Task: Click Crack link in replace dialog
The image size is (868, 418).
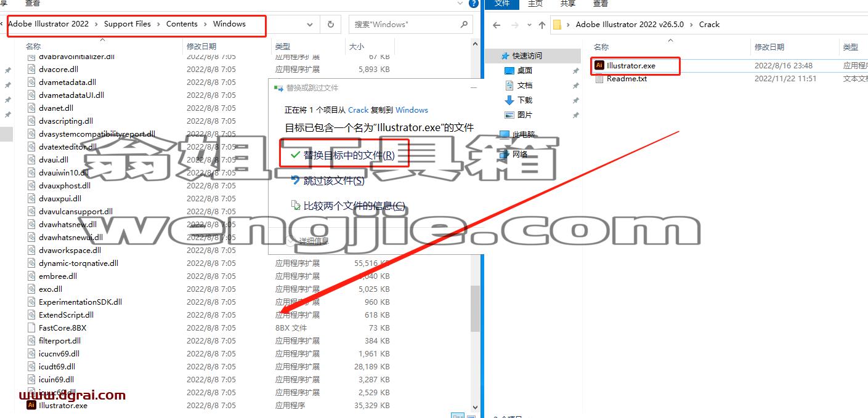Action: click(x=358, y=110)
